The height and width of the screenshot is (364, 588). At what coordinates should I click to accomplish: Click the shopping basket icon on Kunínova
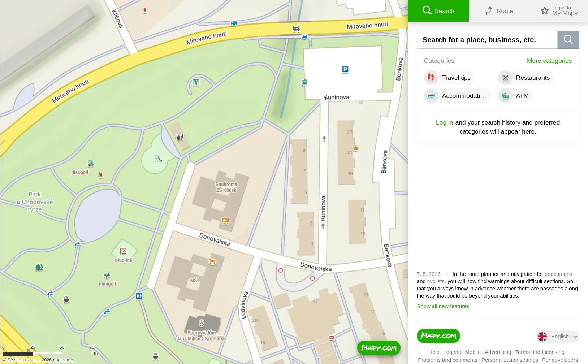click(356, 147)
